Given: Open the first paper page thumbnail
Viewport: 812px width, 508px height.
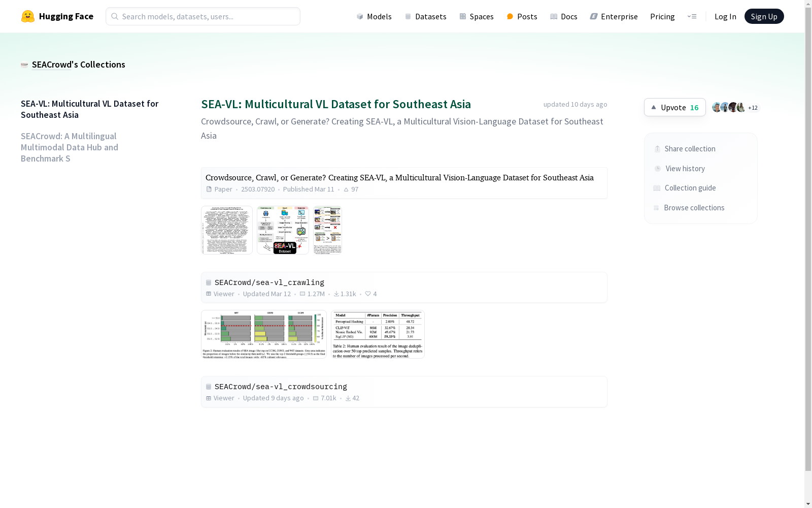Looking at the screenshot, I should pos(227,230).
